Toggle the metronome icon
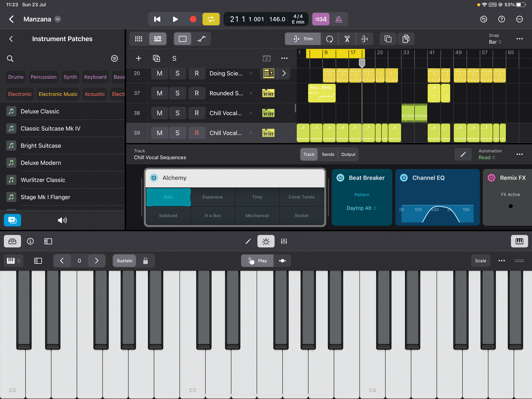This screenshot has height=399, width=532. pos(338,19)
